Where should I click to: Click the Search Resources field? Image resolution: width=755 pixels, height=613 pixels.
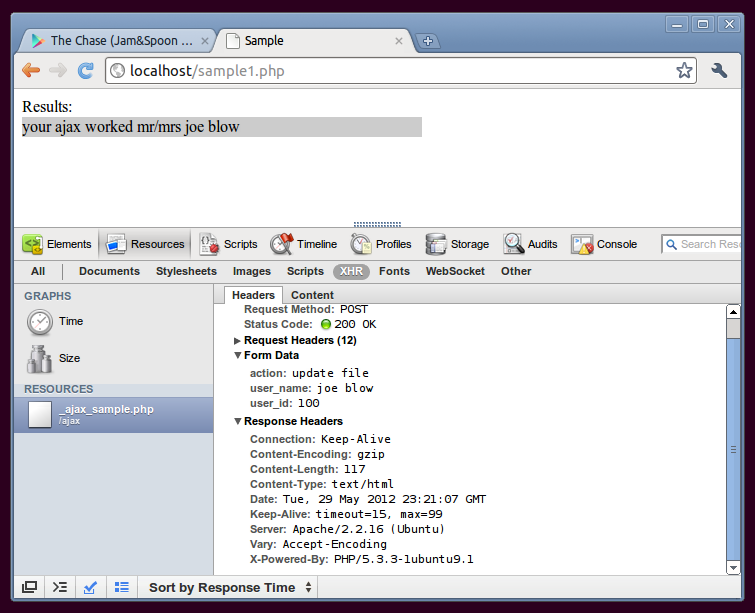[x=701, y=244]
